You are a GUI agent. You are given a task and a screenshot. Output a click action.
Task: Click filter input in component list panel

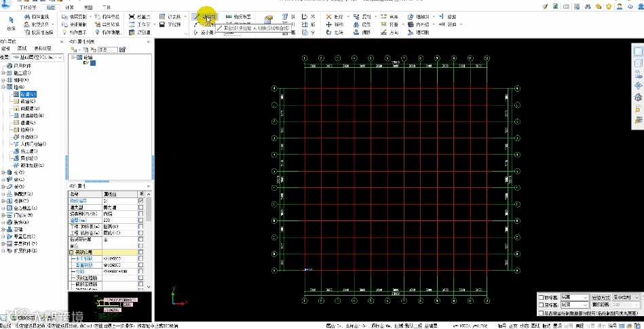coord(108,50)
